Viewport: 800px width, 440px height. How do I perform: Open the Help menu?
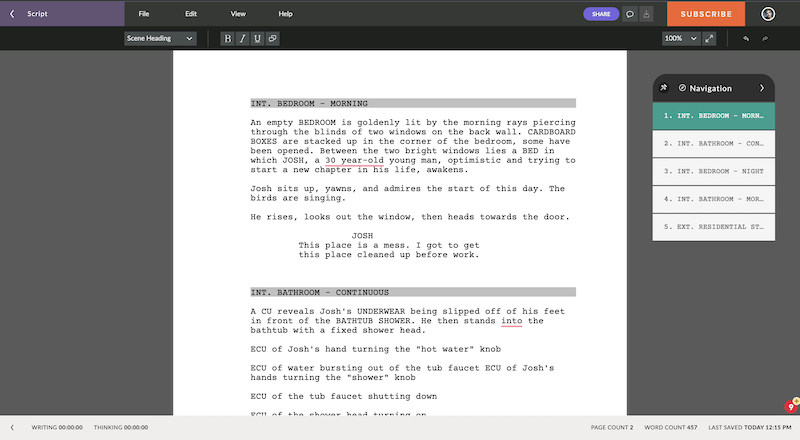tap(285, 14)
